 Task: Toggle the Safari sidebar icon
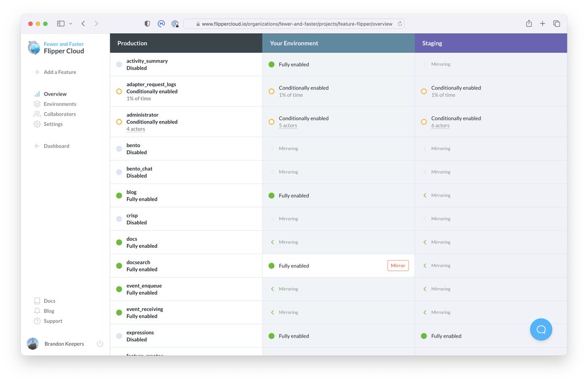[x=61, y=24]
